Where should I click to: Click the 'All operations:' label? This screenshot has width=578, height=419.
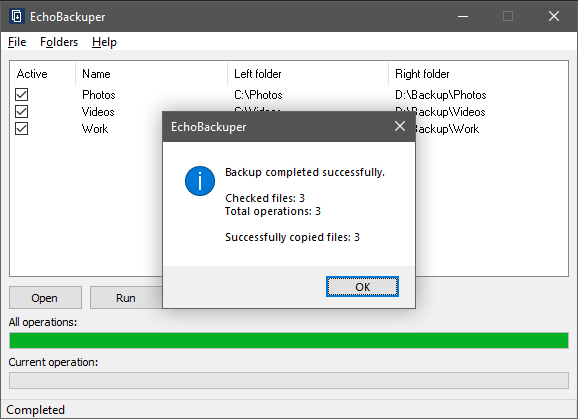tap(43, 322)
